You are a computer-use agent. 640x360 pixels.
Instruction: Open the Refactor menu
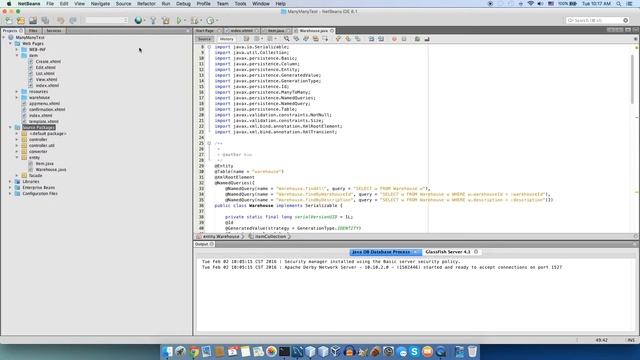tap(146, 4)
